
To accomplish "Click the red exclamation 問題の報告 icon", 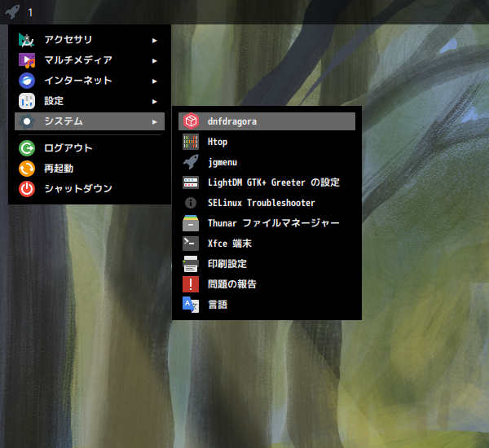I will coord(191,284).
